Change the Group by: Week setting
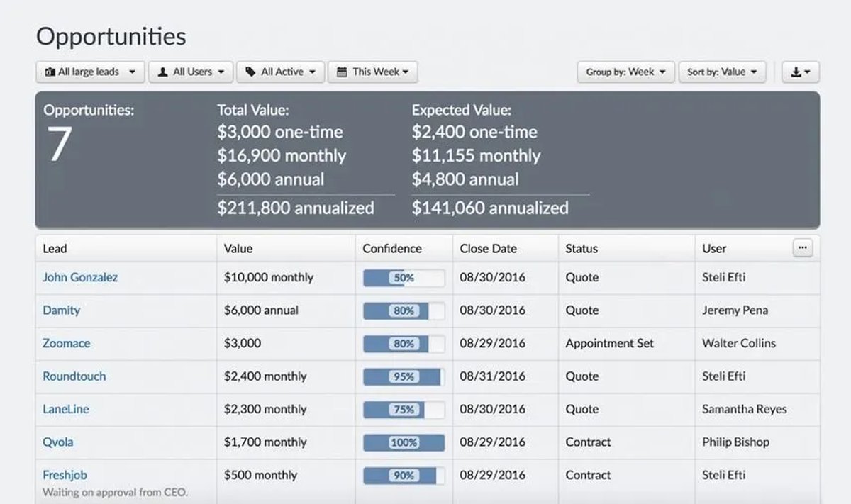 626,72
